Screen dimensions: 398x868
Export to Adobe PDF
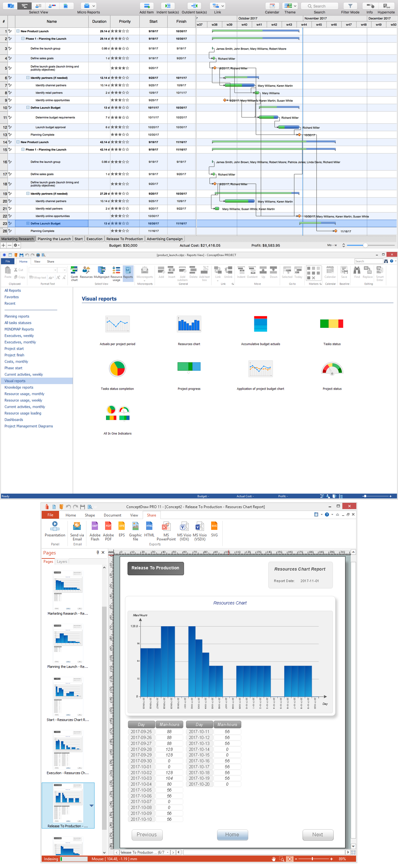point(108,531)
